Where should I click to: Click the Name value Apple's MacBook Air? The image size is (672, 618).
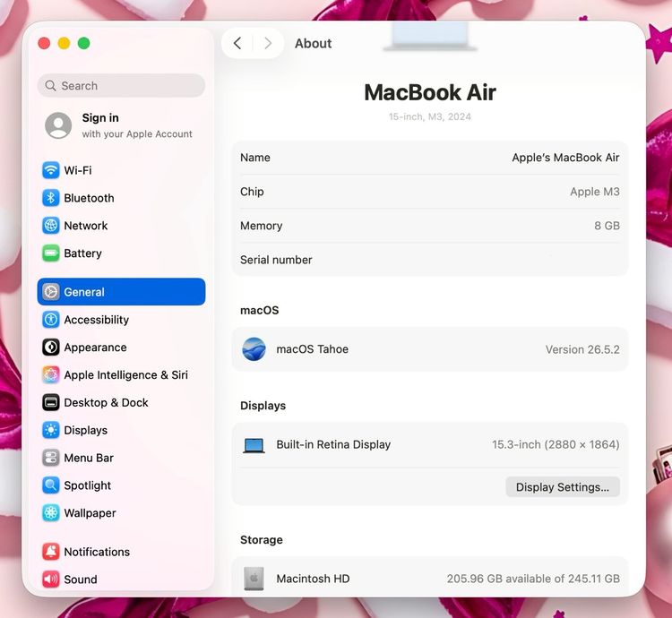(x=565, y=158)
